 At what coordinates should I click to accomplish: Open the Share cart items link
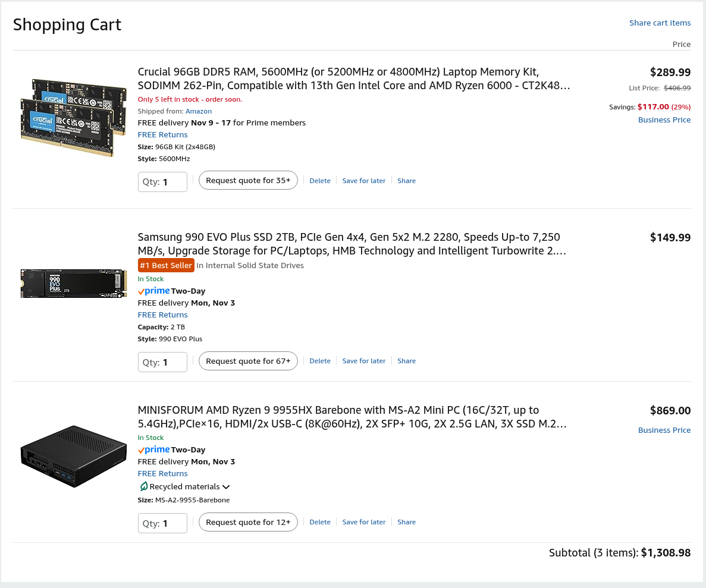click(x=660, y=23)
